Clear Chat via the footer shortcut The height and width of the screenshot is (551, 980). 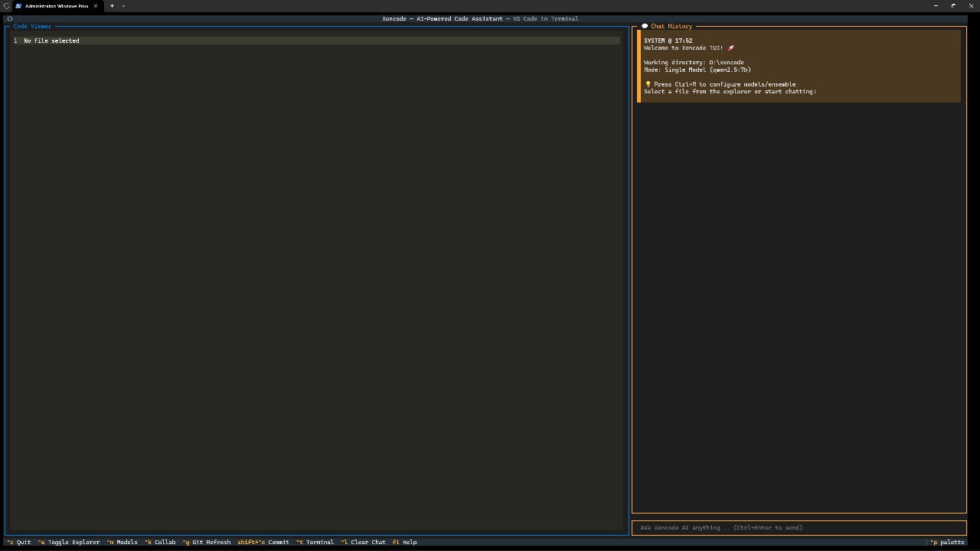tap(364, 542)
